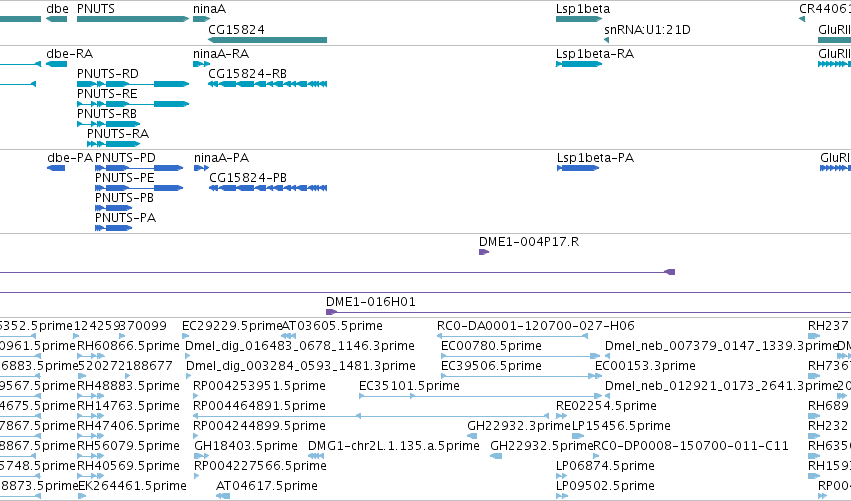Click EST EC35101.5prime
This screenshot has height=501, width=851.
(x=409, y=386)
